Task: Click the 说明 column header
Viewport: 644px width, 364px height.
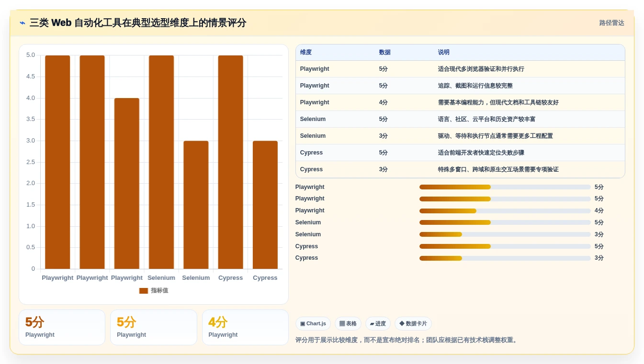Action: (444, 53)
